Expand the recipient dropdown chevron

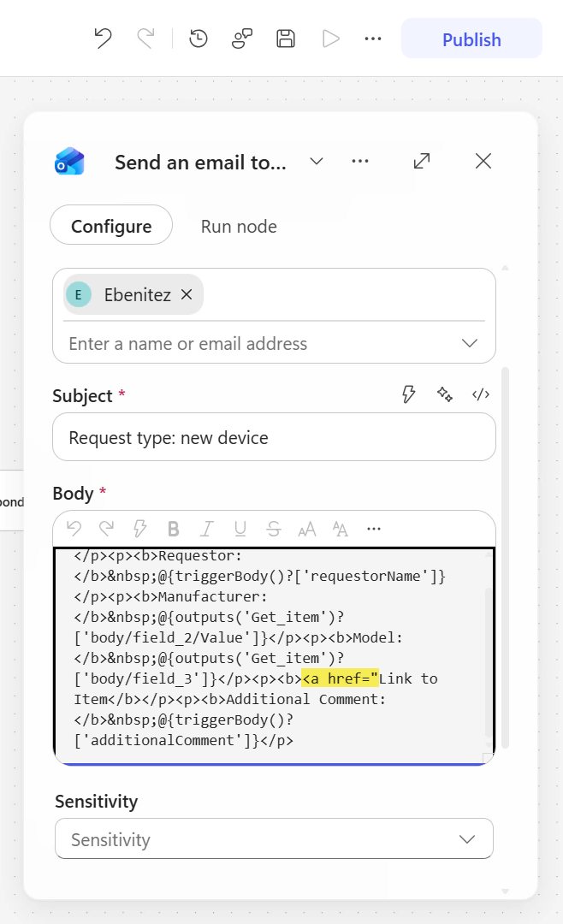pos(469,343)
